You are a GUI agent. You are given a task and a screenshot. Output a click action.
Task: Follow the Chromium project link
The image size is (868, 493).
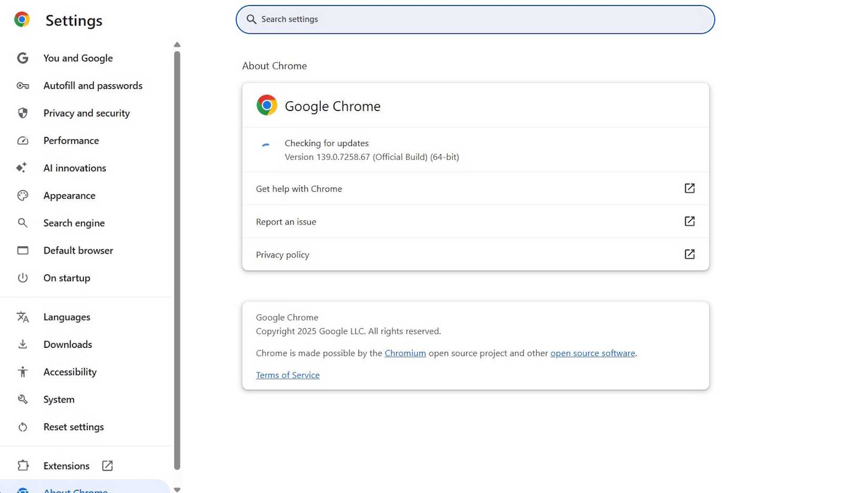coord(405,353)
